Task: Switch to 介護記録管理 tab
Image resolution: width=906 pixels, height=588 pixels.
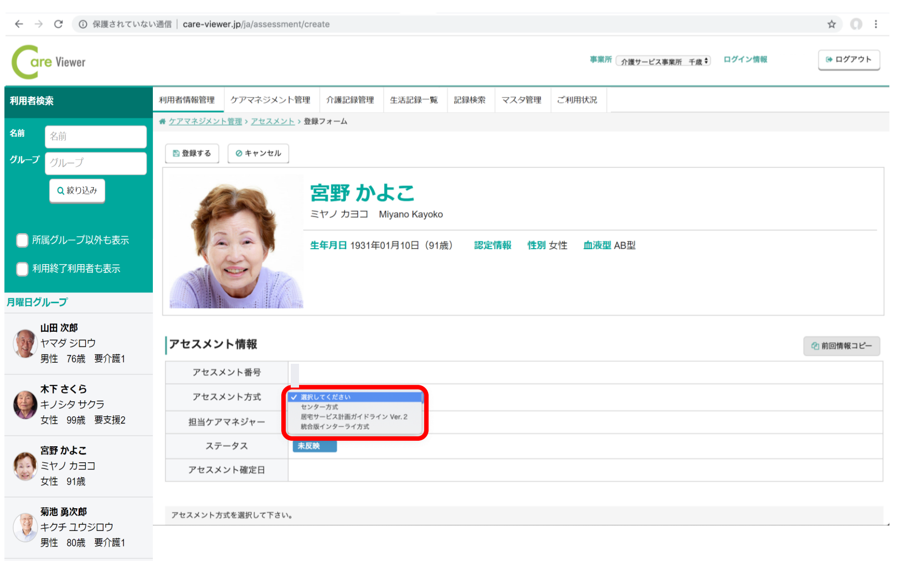Action: (350, 100)
